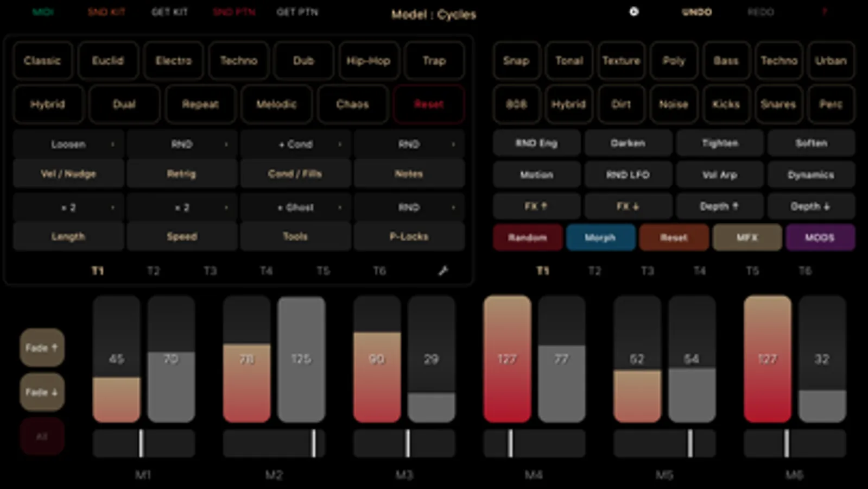Click the red pattern Reset button next to Chaos
This screenshot has height=489, width=868.
click(x=428, y=104)
